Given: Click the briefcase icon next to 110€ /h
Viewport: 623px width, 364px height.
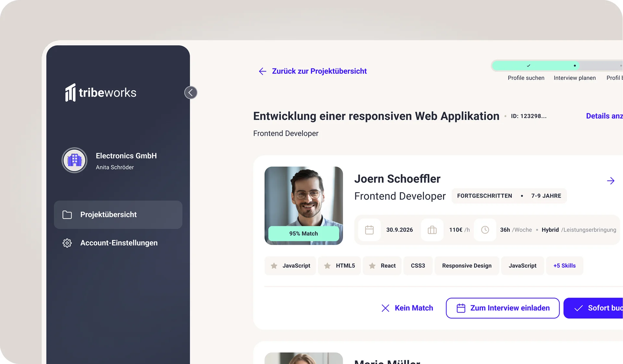Looking at the screenshot, I should coord(432,230).
